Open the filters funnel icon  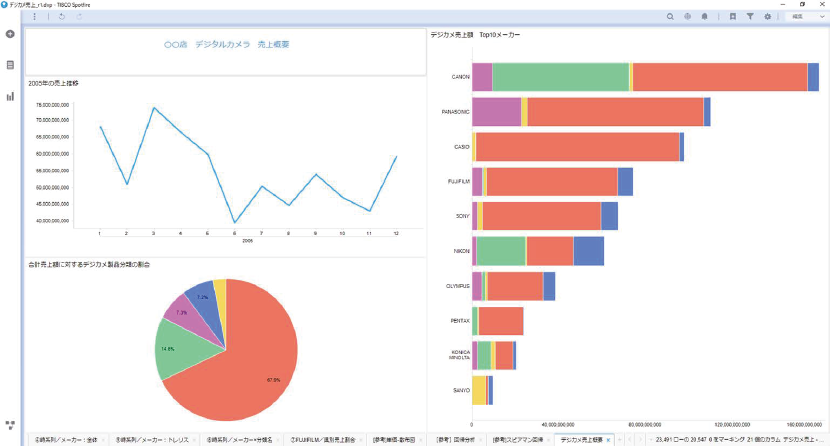pos(750,16)
